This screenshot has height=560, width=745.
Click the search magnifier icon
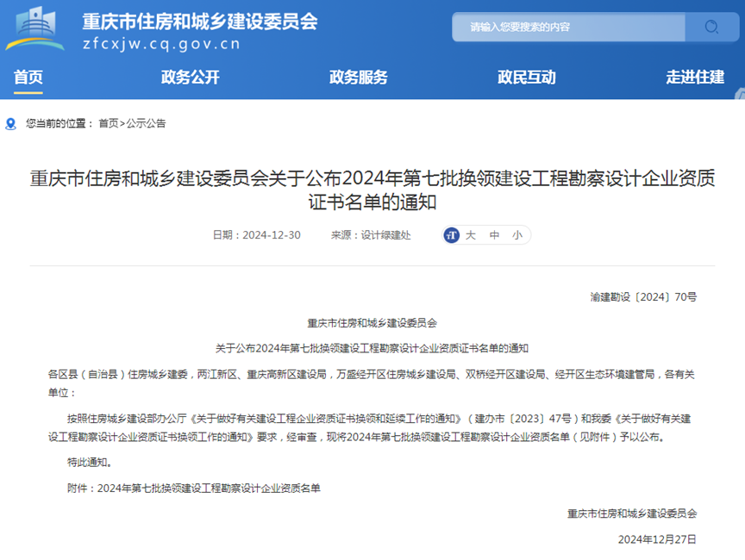coord(711,27)
